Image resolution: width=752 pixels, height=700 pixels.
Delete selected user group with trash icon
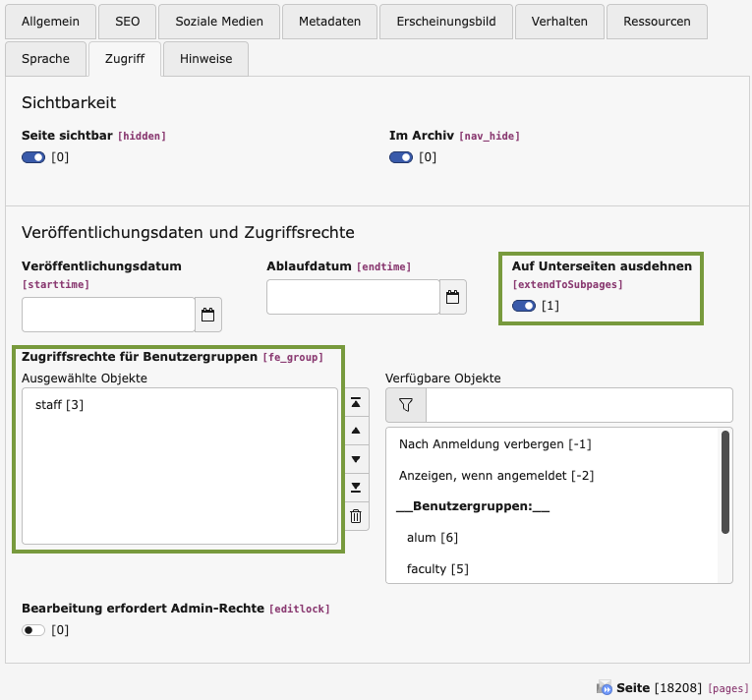[356, 516]
